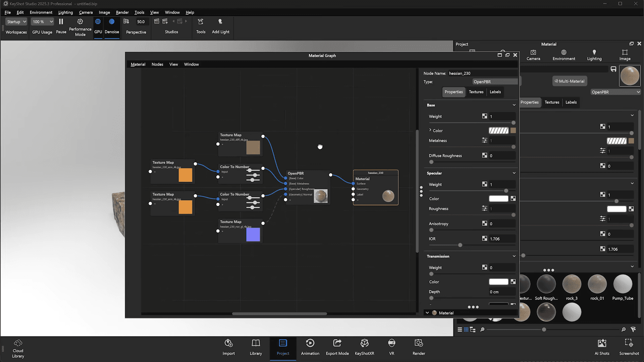Open the OpenPBR material type dropdown
This screenshot has width=644, height=362.
495,81
